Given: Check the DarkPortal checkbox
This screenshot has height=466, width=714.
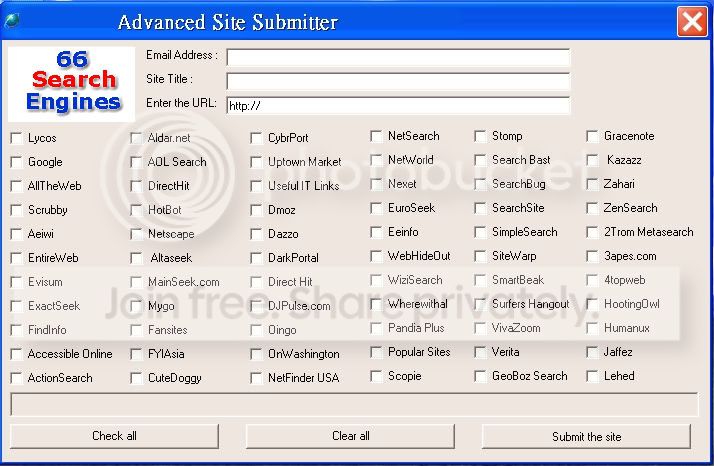Looking at the screenshot, I should [256, 258].
